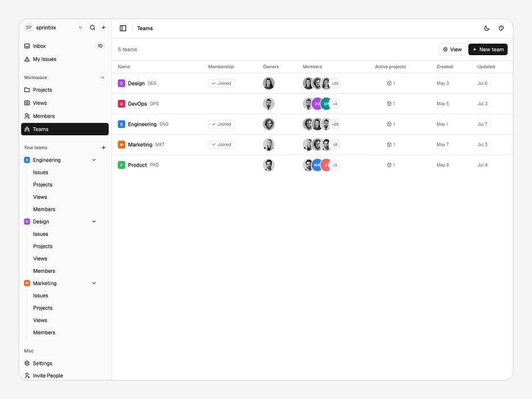Click Engineering team icon in sidebar

tap(27, 160)
